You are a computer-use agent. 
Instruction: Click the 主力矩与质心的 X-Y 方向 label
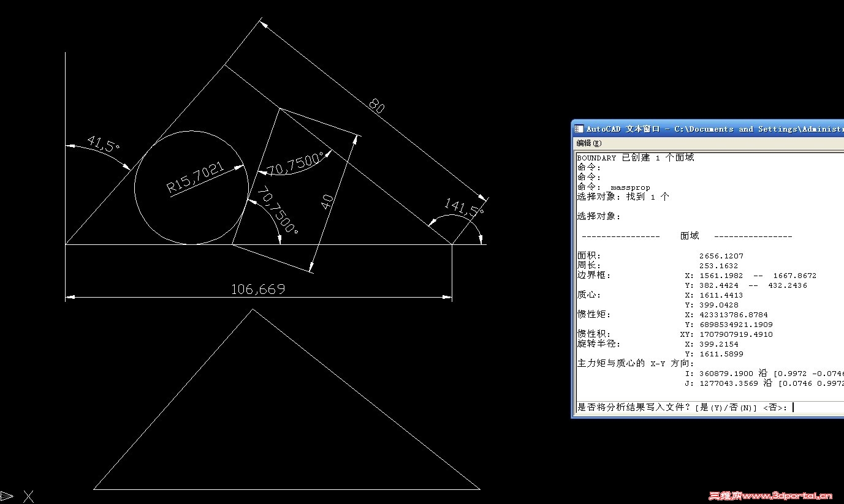[x=636, y=363]
